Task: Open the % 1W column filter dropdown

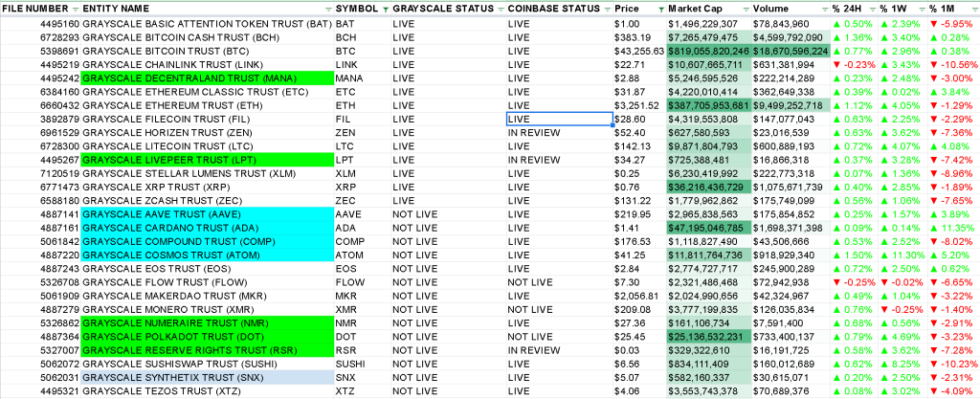Action: coord(922,10)
